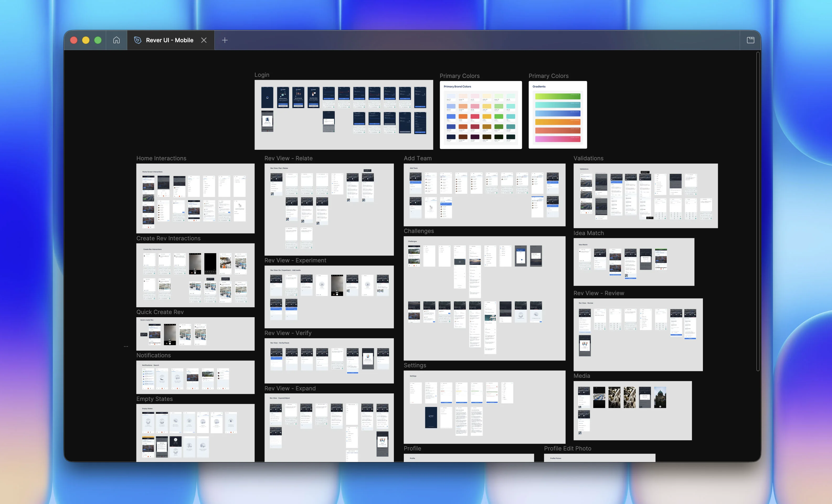Click the tab overview icon at top right
This screenshot has width=832, height=504.
751,40
